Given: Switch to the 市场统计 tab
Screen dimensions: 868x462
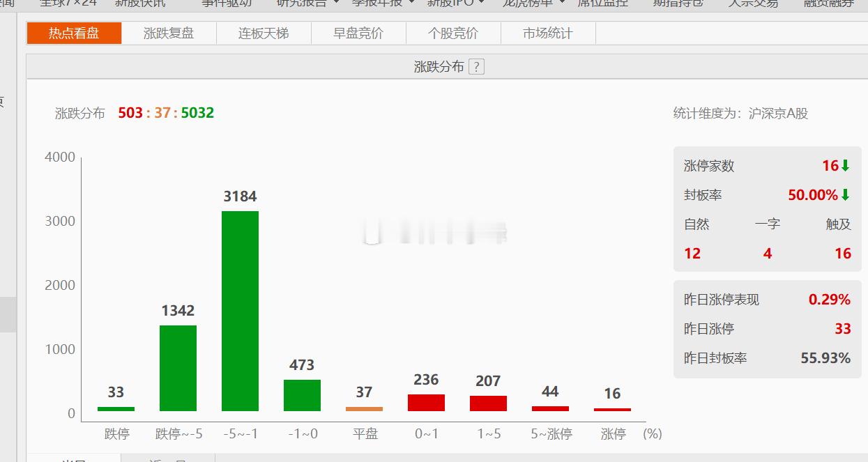Looking at the screenshot, I should tap(548, 33).
